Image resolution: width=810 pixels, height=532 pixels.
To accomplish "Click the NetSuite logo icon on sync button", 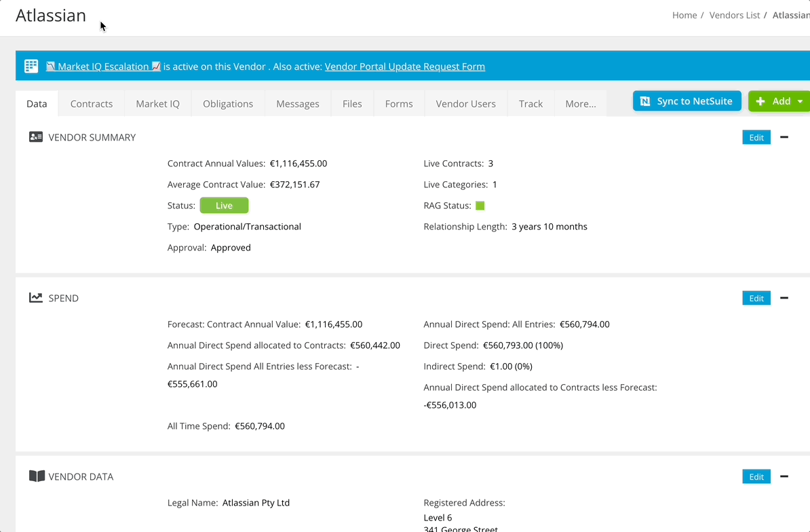I will [x=645, y=101].
